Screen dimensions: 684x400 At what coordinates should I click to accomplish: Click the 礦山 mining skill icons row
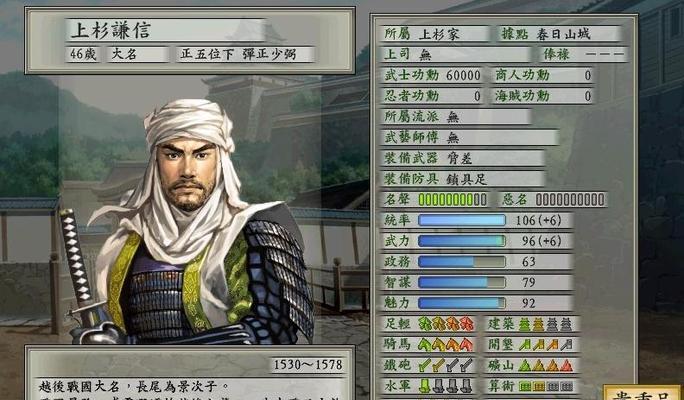click(x=545, y=365)
